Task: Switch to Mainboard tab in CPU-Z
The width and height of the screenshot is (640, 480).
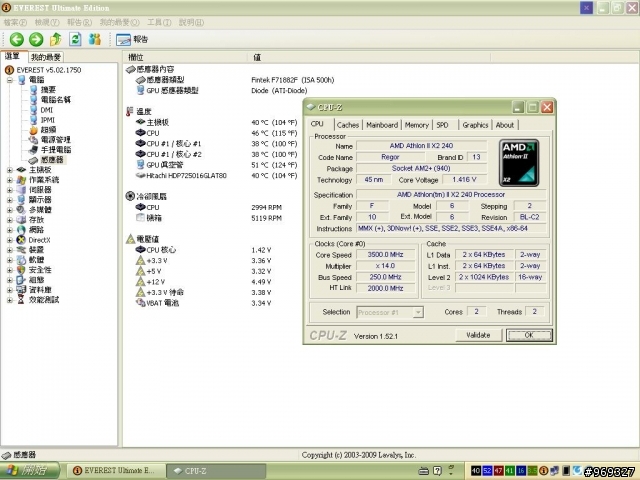Action: tap(382, 125)
